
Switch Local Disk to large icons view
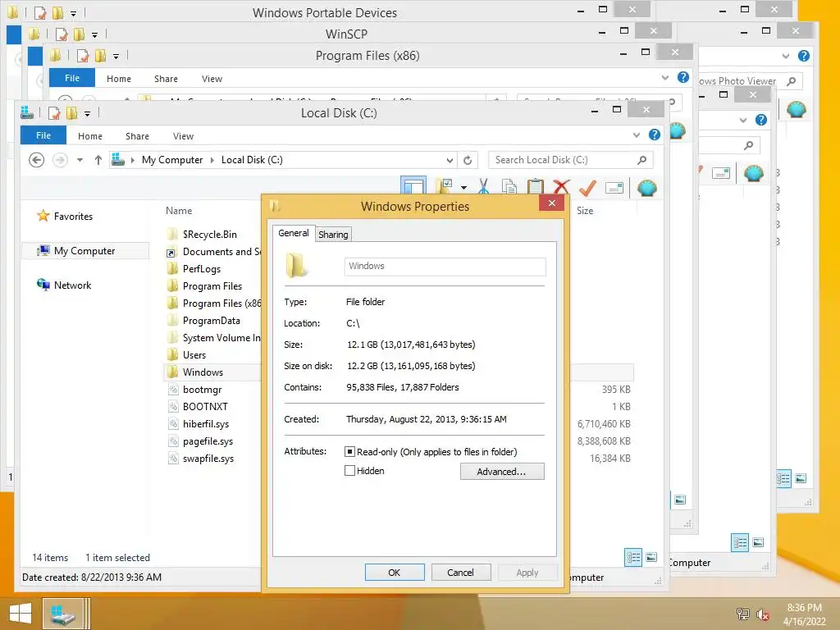[651, 557]
